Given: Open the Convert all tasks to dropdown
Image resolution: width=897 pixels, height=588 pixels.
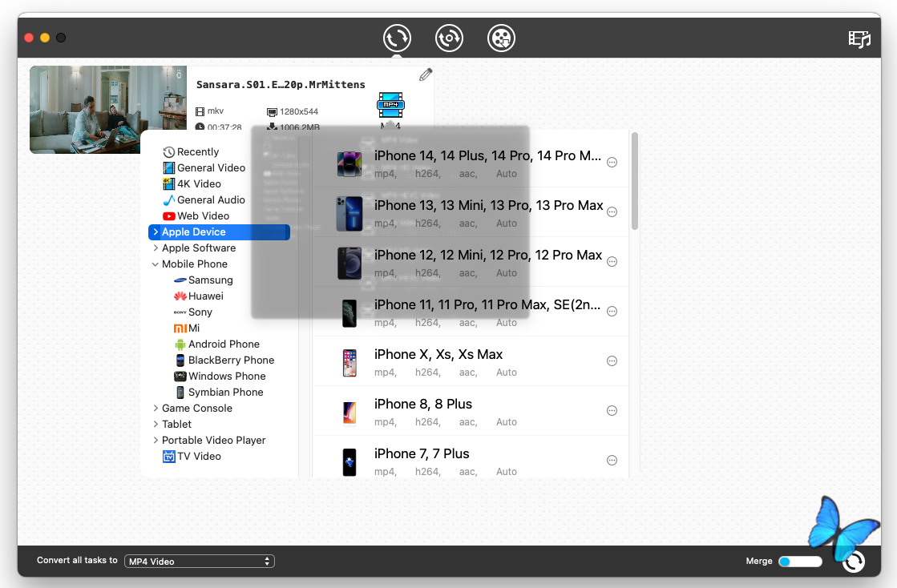Looking at the screenshot, I should point(199,561).
